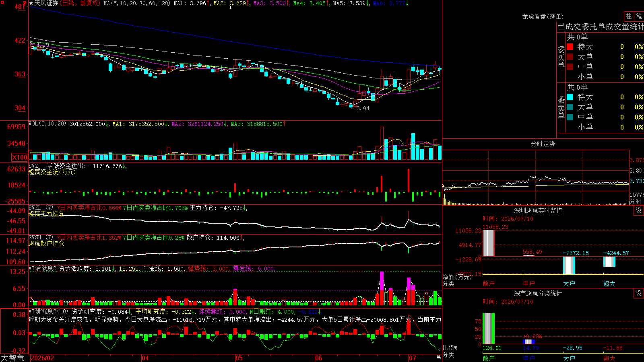Click the 2026/02 date marker on the time axis
This screenshot has width=644, height=362.
pyautogui.click(x=42, y=358)
